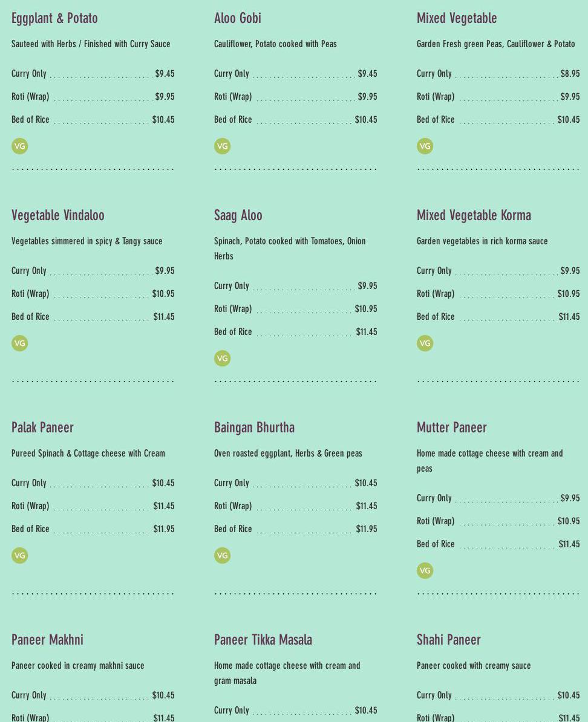The width and height of the screenshot is (588, 722).
Task: Choose Roti (Wrap) option for Vegetable Vindaloo
Action: coord(93,294)
